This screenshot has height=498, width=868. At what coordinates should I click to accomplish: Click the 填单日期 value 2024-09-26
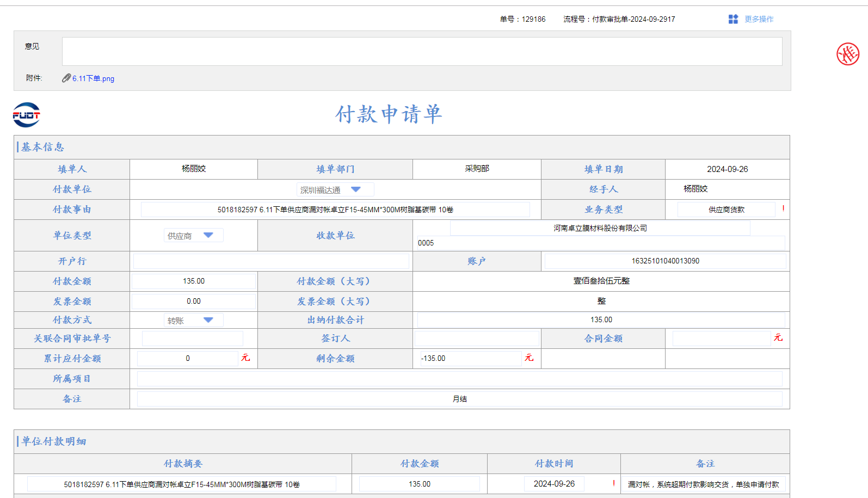(x=728, y=169)
